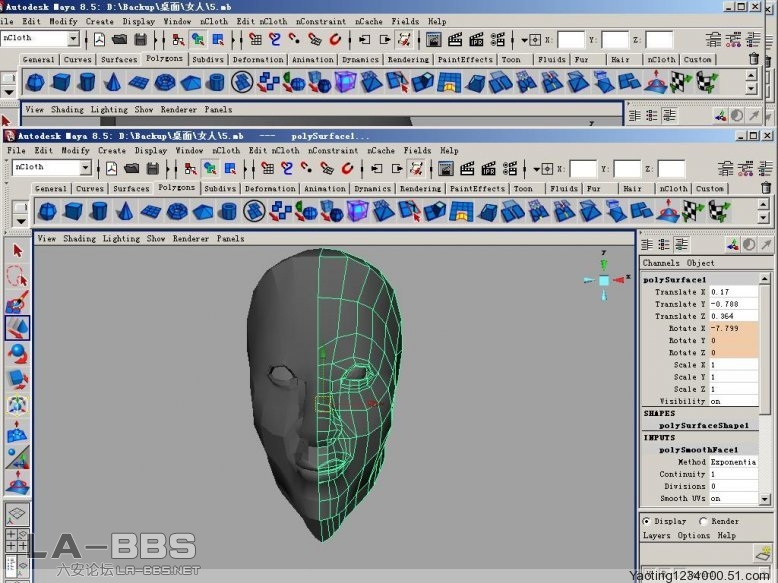Pick the Scale tool with blue cube
This screenshot has width=778, height=583.
[17, 380]
